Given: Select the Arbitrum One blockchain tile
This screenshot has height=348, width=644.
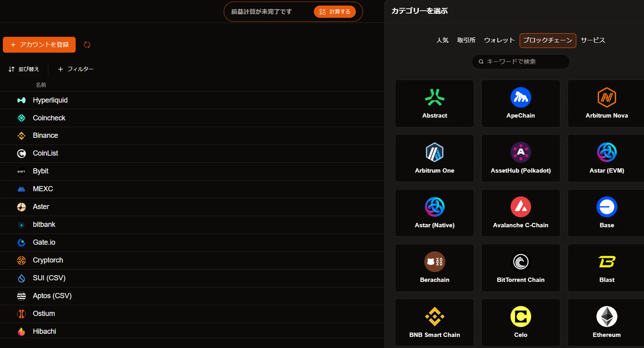Looking at the screenshot, I should (434, 158).
